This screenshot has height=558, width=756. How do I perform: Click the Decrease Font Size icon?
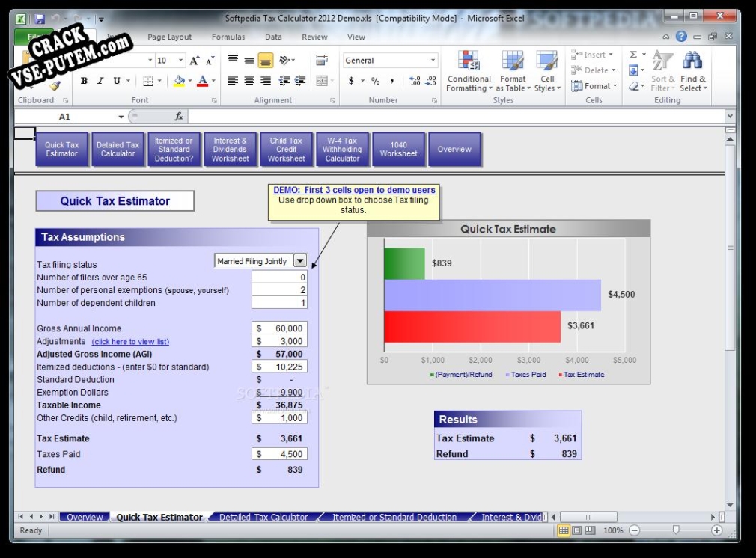tap(210, 61)
